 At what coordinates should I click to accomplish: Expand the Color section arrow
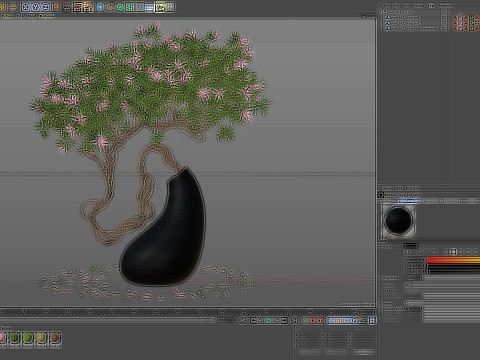click(x=380, y=246)
